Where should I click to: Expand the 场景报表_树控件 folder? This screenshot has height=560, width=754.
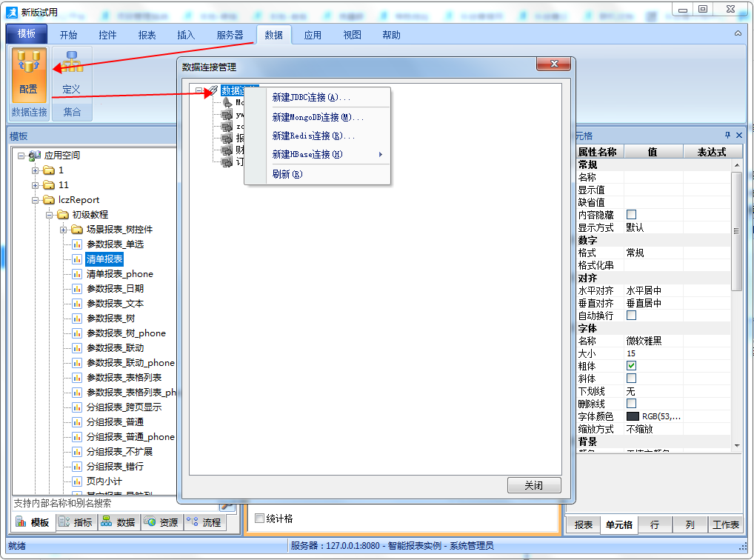pyautogui.click(x=64, y=230)
